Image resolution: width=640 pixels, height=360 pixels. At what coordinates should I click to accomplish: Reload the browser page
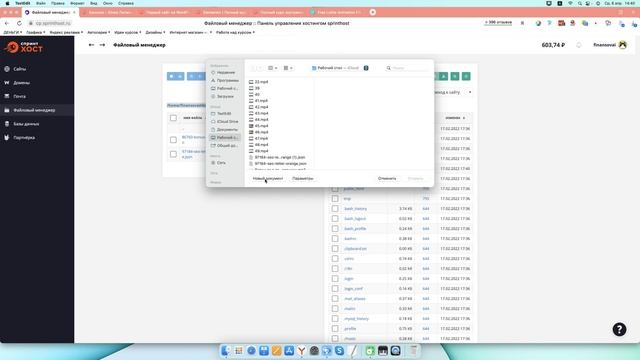19,23
